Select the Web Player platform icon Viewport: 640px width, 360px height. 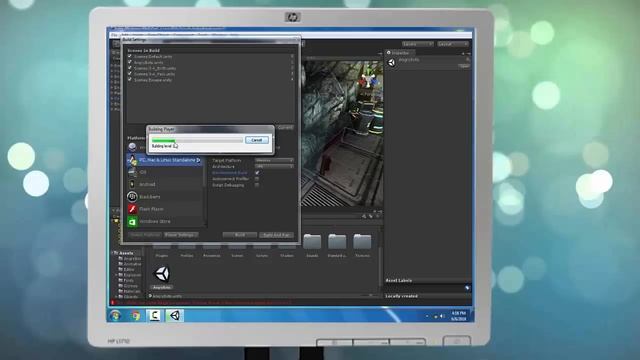tap(132, 147)
